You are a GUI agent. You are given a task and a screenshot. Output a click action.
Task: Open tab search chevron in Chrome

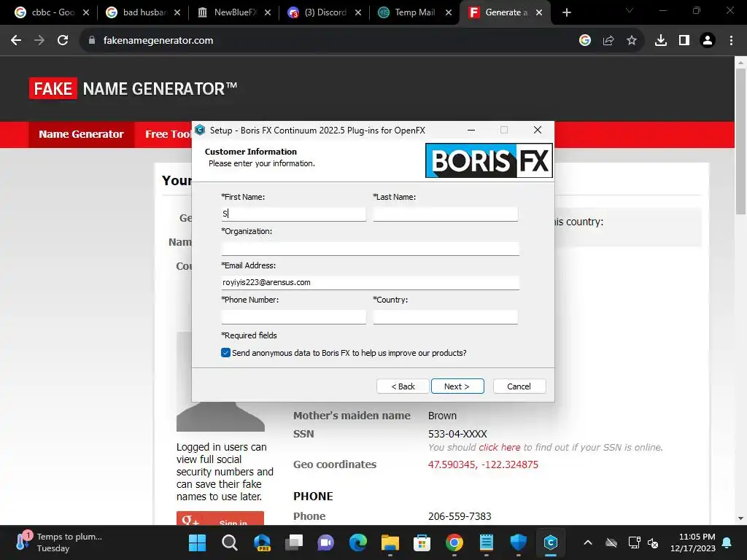630,10
